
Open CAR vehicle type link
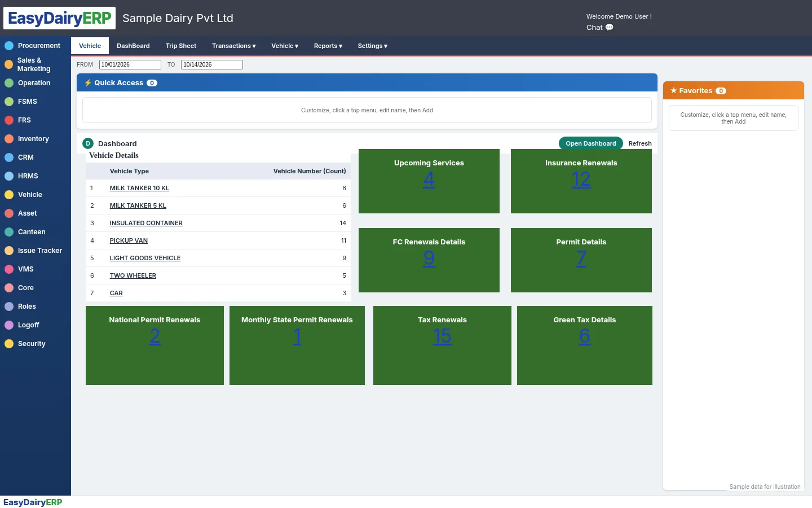(116, 293)
